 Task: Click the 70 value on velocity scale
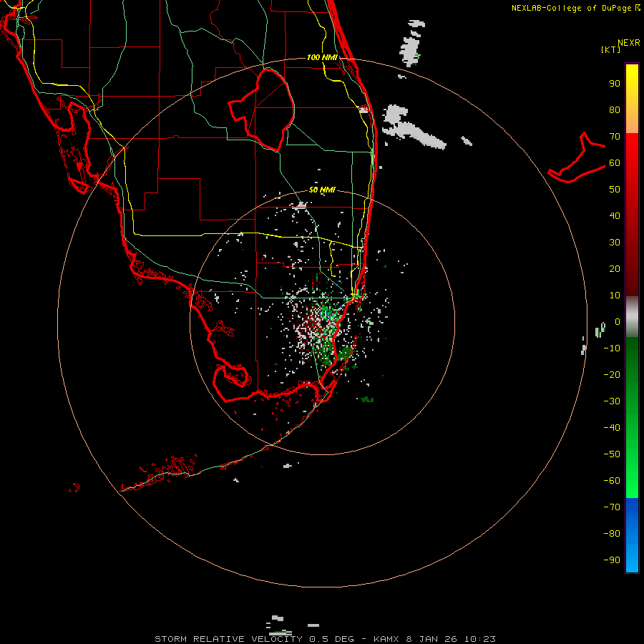pos(615,137)
